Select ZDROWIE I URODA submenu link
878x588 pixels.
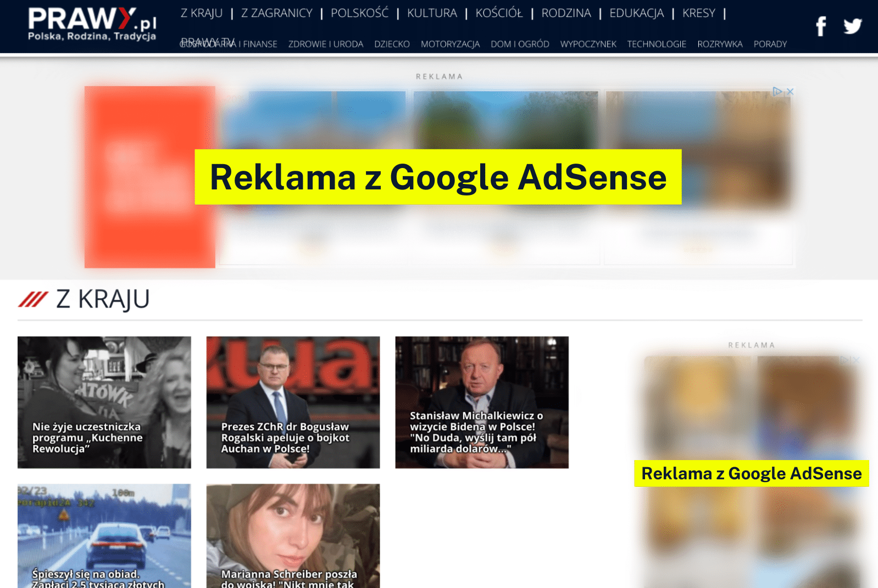[x=326, y=44]
